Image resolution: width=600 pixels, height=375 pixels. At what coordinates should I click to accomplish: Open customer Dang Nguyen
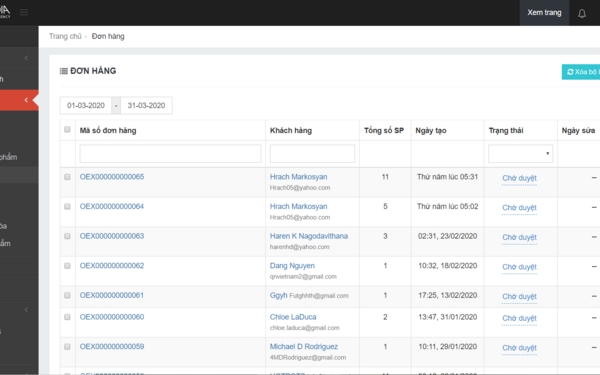pyautogui.click(x=292, y=266)
